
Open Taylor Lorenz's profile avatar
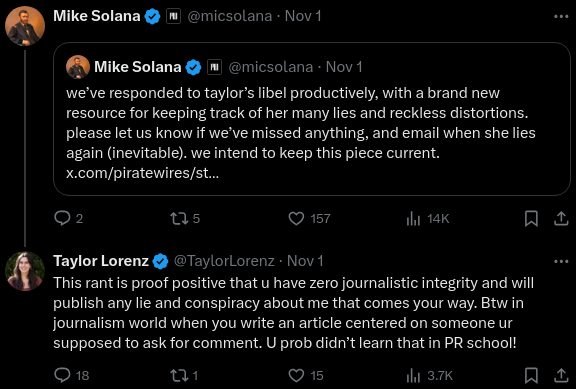(25, 271)
